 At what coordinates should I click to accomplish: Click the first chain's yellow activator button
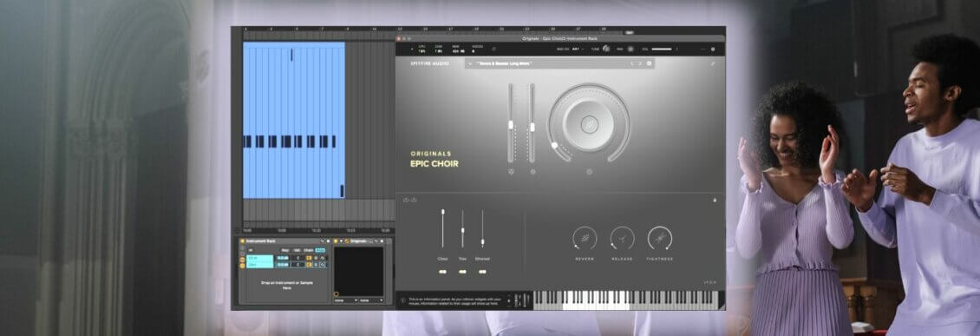point(309,258)
